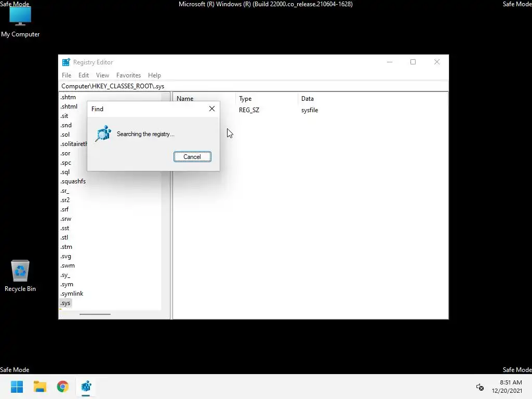The width and height of the screenshot is (532, 399).
Task: Select the highlighted .sys key
Action: [65, 303]
